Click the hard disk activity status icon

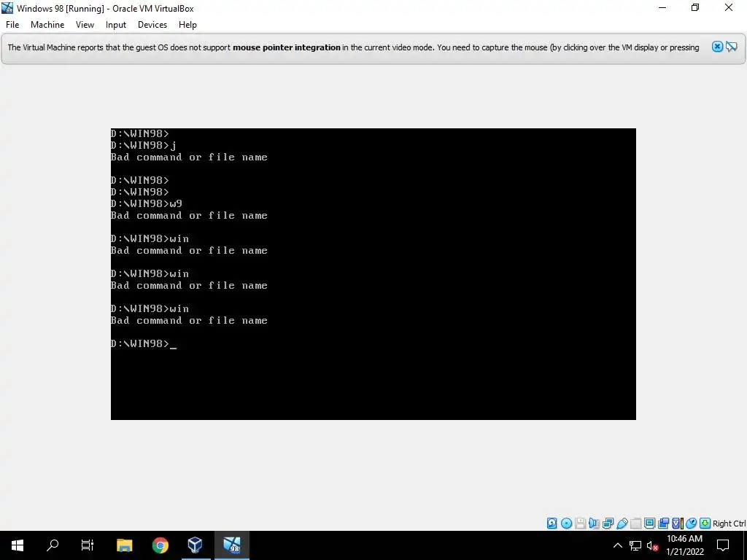click(x=551, y=524)
